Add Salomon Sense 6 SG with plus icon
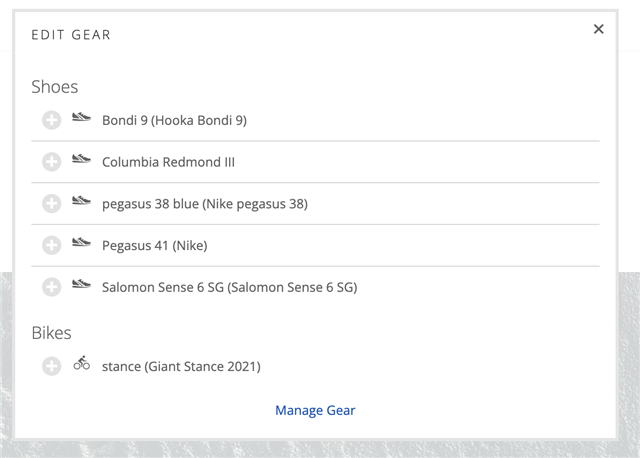640x458 pixels. (52, 288)
